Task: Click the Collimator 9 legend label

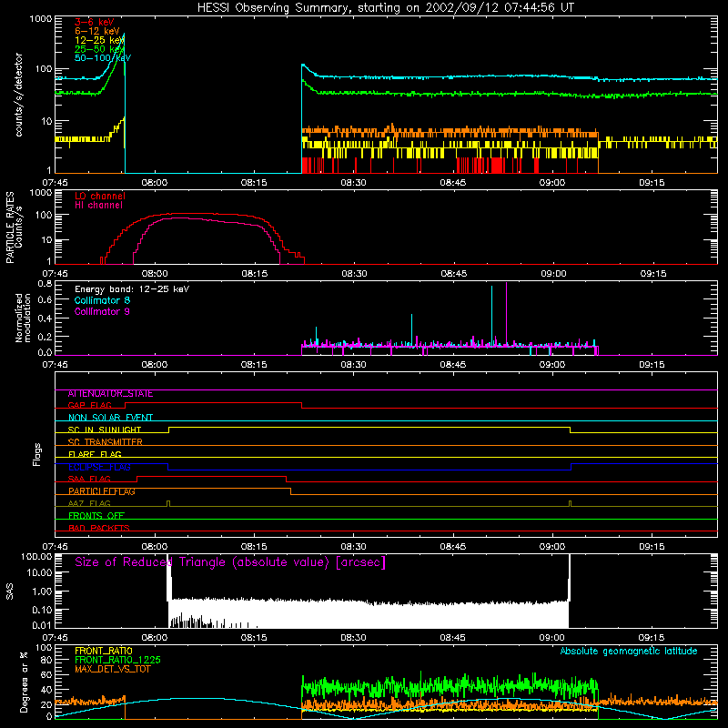Action: point(102,311)
